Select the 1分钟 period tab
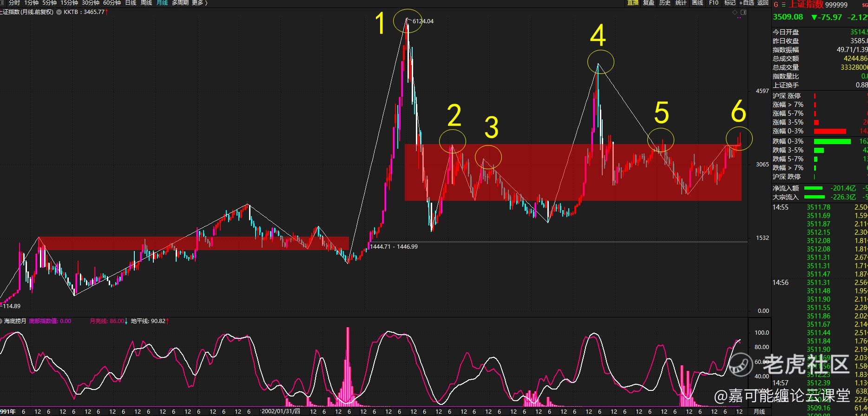This screenshot has width=868, height=416. click(32, 3)
